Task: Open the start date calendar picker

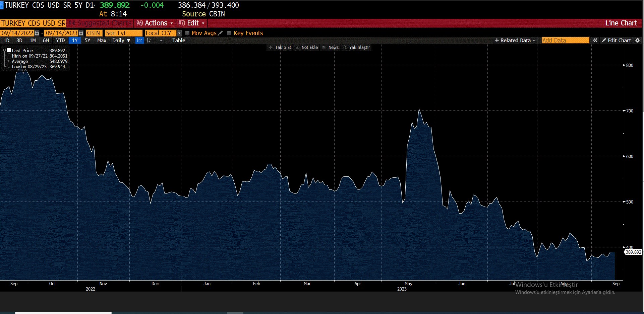Action: (37, 33)
